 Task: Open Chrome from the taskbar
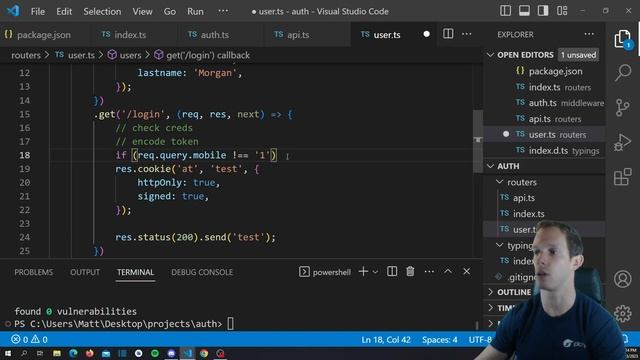pos(204,353)
